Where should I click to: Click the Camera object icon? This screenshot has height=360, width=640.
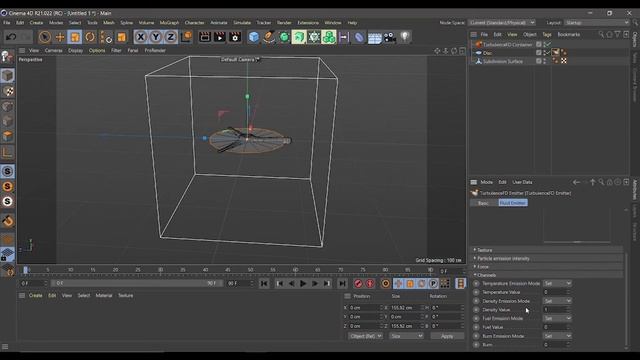point(390,37)
